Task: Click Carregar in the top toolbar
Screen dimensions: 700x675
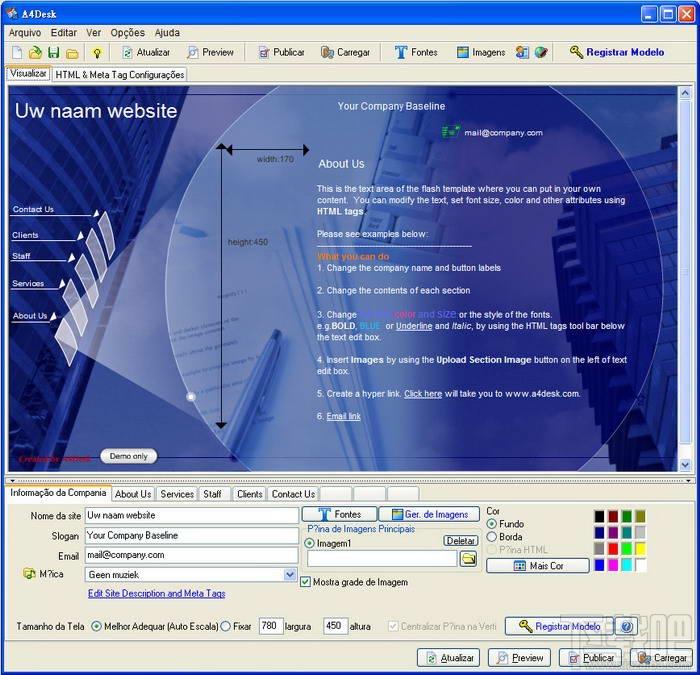Action: coord(346,53)
